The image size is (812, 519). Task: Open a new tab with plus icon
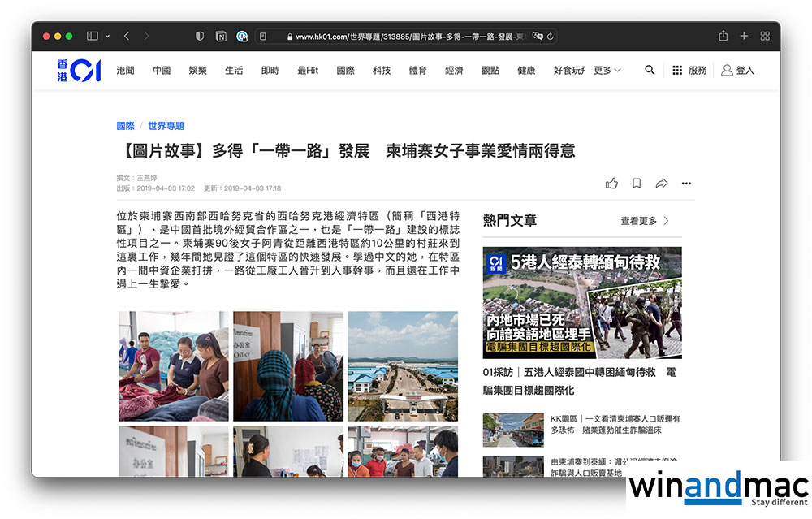[744, 37]
